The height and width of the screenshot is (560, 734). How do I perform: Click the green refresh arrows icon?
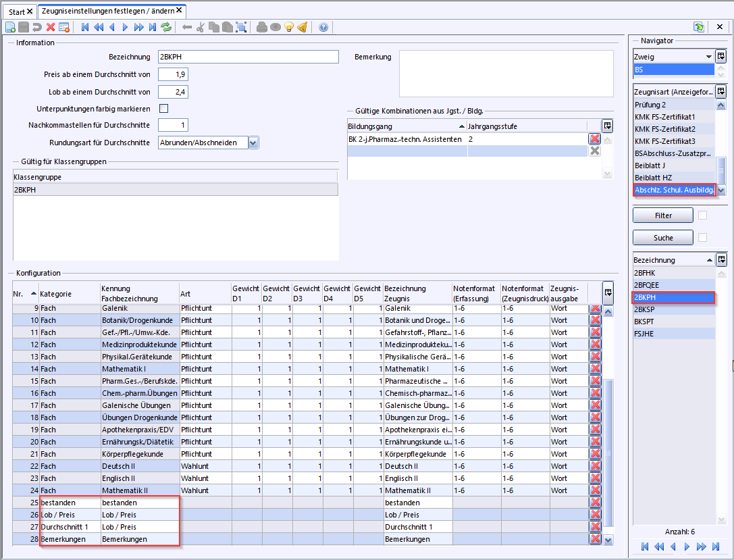tap(166, 27)
